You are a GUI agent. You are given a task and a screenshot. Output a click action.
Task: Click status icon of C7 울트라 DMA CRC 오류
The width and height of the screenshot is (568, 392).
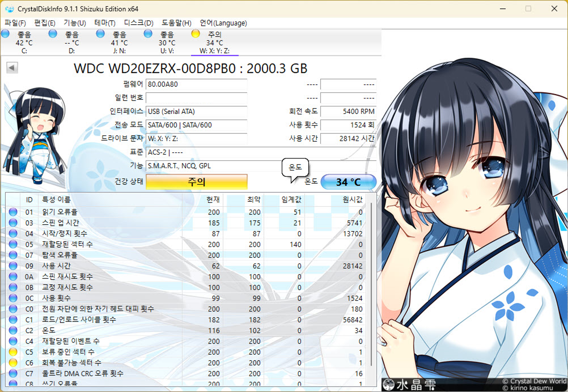13,373
